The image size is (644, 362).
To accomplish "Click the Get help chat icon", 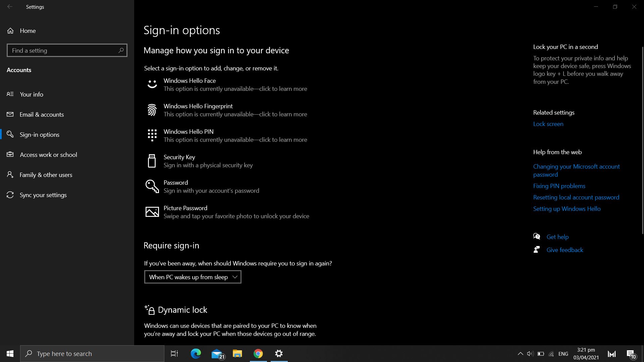I will tap(537, 237).
